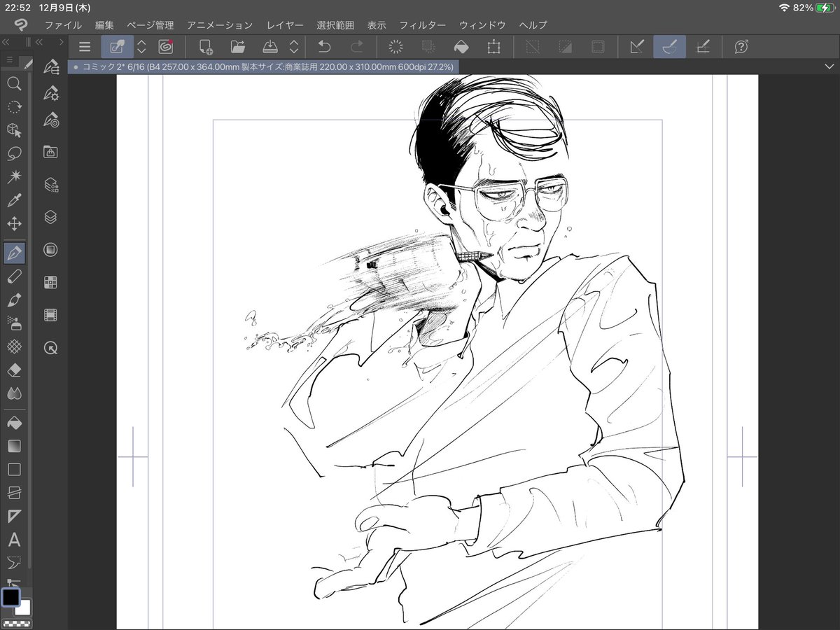Image resolution: width=840 pixels, height=630 pixels.
Task: Undo the last stroke
Action: [x=324, y=47]
